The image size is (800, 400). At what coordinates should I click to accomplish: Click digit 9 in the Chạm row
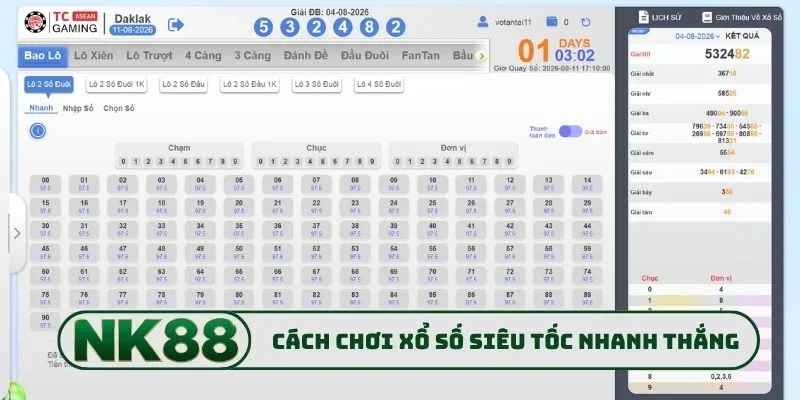coord(235,162)
